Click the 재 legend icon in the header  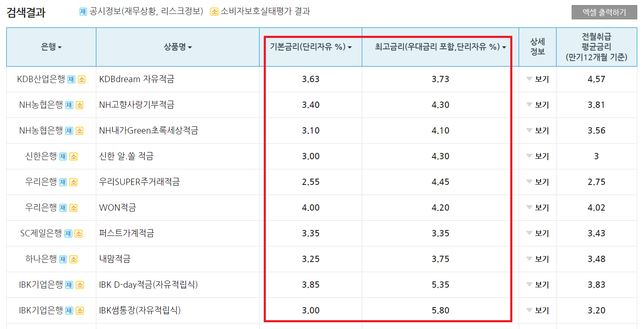point(82,11)
